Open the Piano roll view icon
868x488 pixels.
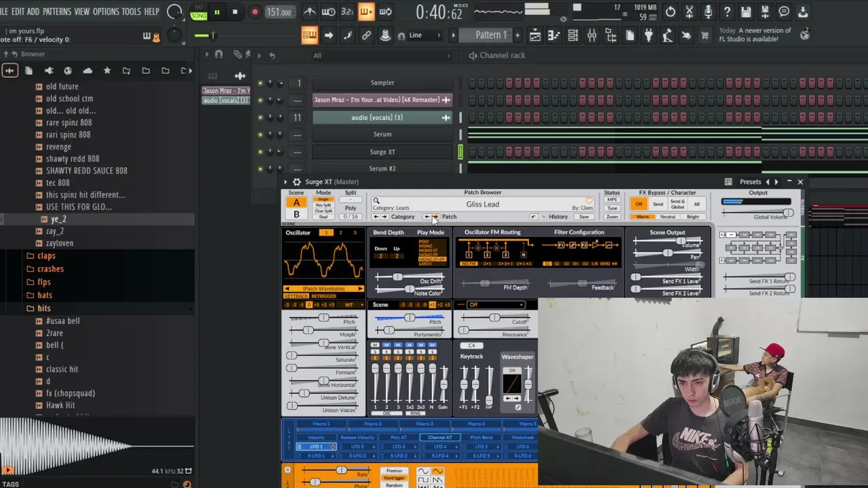[x=554, y=35]
